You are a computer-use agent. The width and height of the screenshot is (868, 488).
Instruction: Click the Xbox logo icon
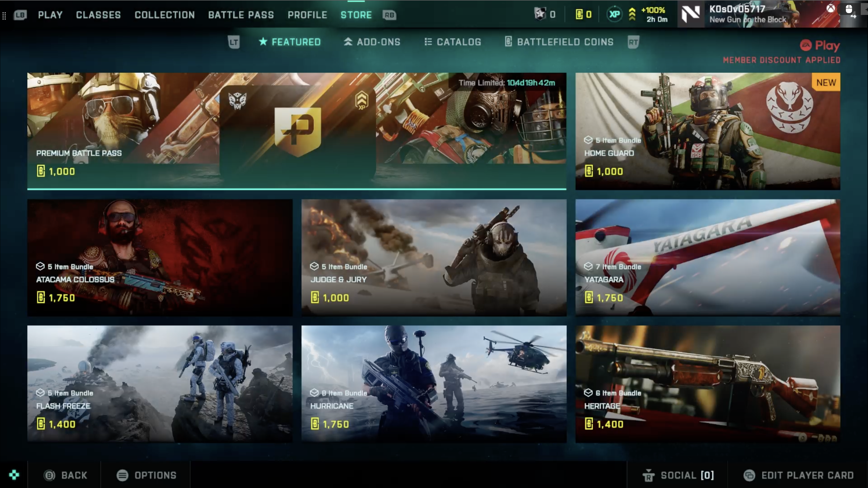click(x=831, y=8)
